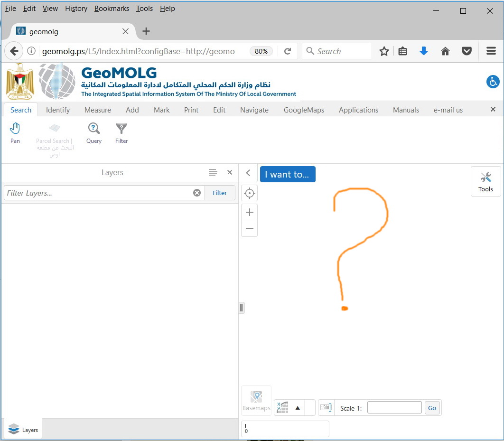Switch to the Add tab
Image resolution: width=504 pixels, height=441 pixels.
[x=132, y=110]
